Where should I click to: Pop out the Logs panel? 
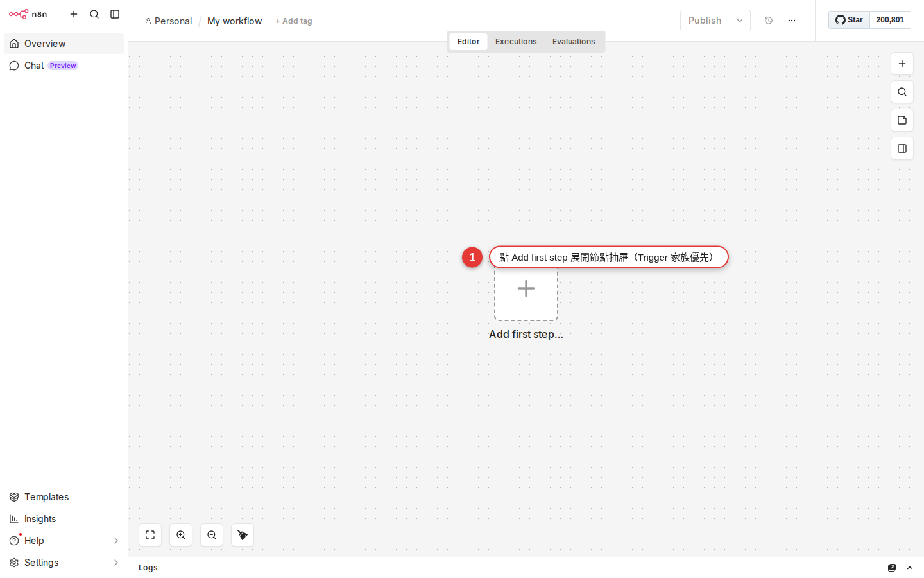click(892, 568)
